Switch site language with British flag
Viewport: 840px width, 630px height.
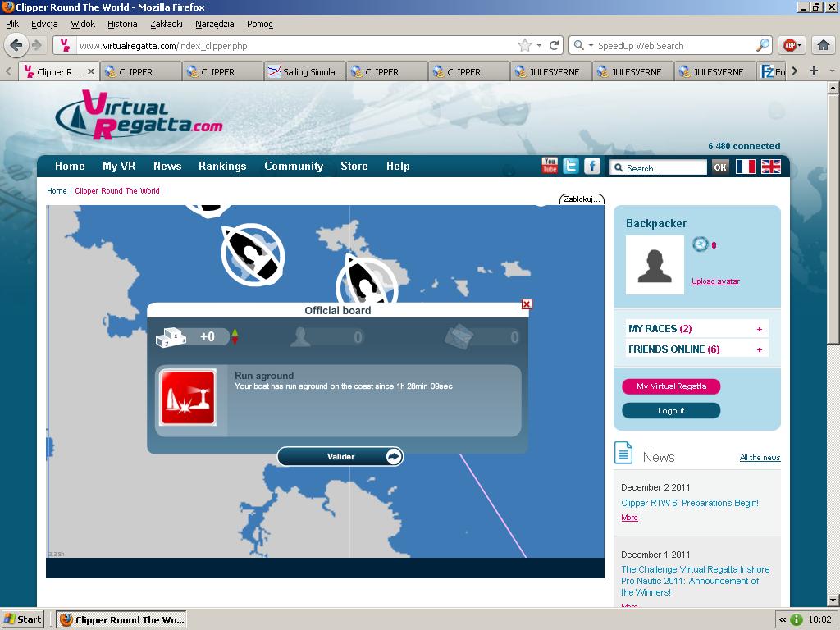tap(771, 167)
